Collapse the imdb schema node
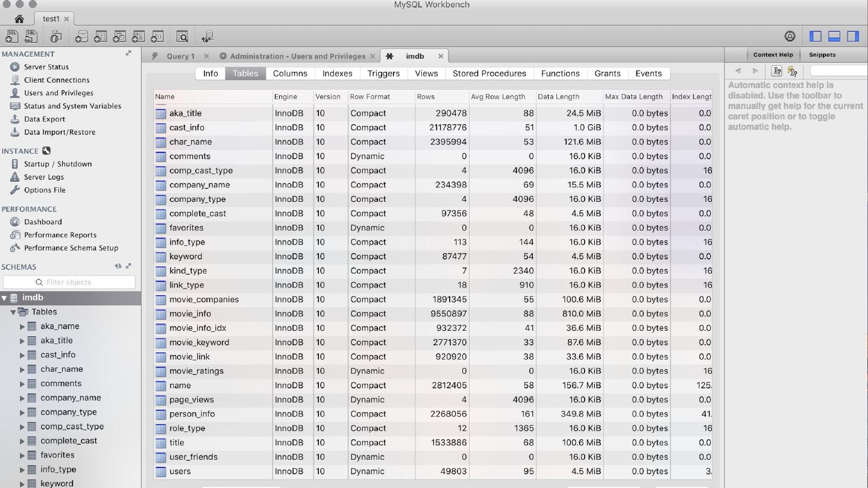The width and height of the screenshot is (868, 488). pyautogui.click(x=4, y=298)
